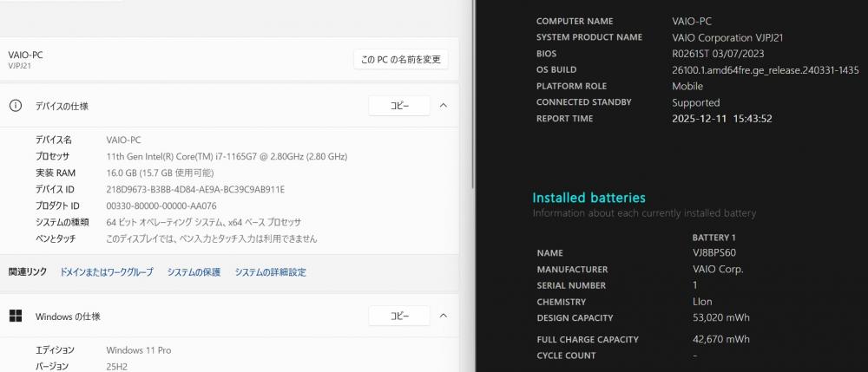Click the FULL CHARGE CAPACITY label

point(588,339)
